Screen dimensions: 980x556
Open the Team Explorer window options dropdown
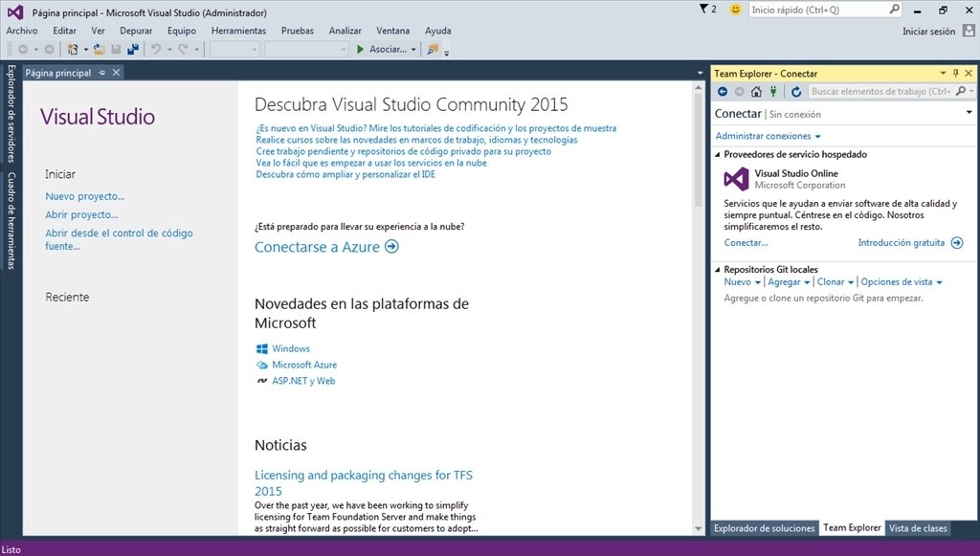click(x=943, y=73)
